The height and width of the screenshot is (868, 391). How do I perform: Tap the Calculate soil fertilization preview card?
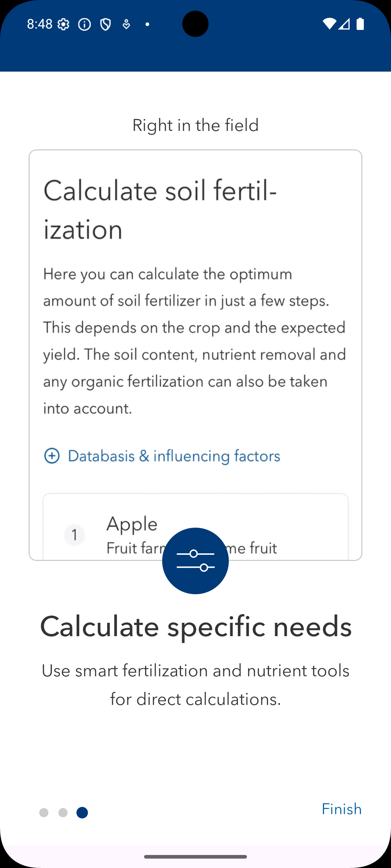[195, 325]
